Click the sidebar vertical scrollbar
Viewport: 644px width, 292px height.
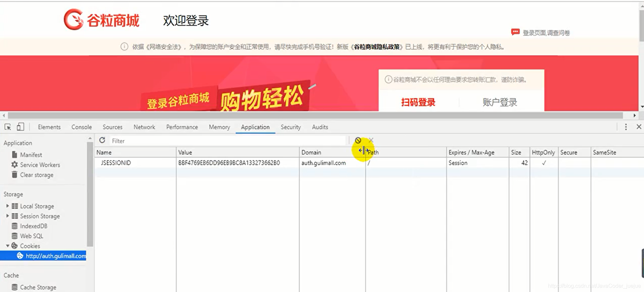(90, 194)
